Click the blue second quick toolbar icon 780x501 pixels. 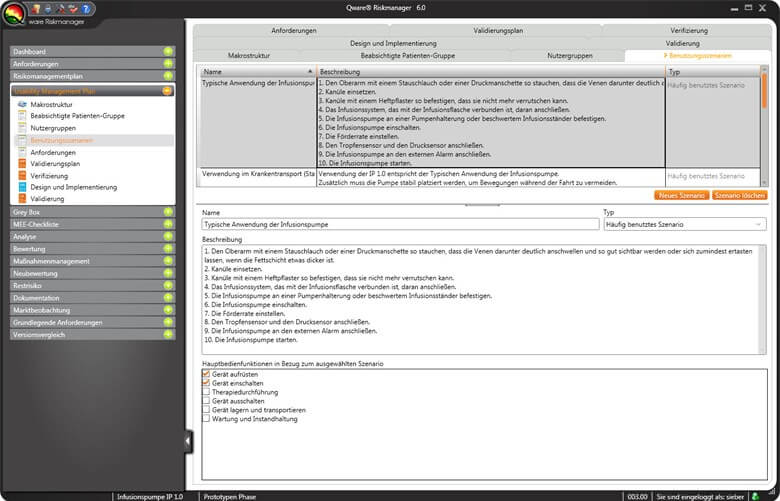pos(48,8)
